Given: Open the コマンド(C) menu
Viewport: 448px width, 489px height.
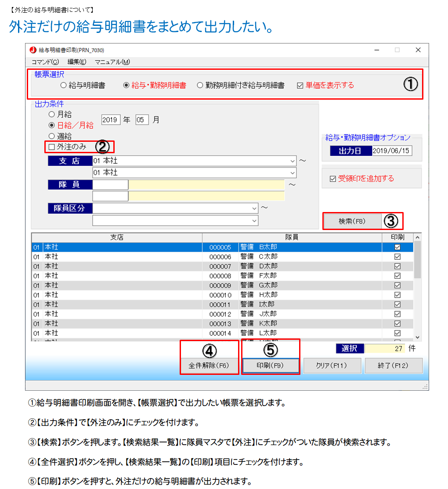Looking at the screenshot, I should click(45, 62).
